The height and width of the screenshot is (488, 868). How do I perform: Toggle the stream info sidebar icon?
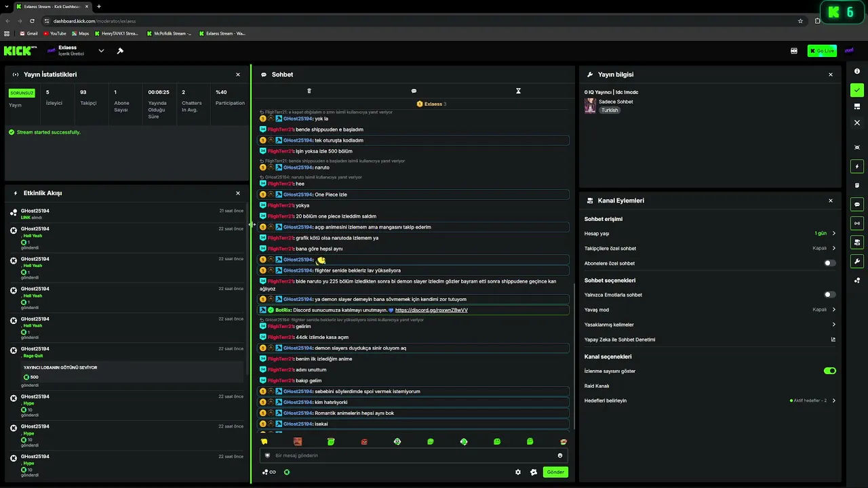pyautogui.click(x=857, y=242)
